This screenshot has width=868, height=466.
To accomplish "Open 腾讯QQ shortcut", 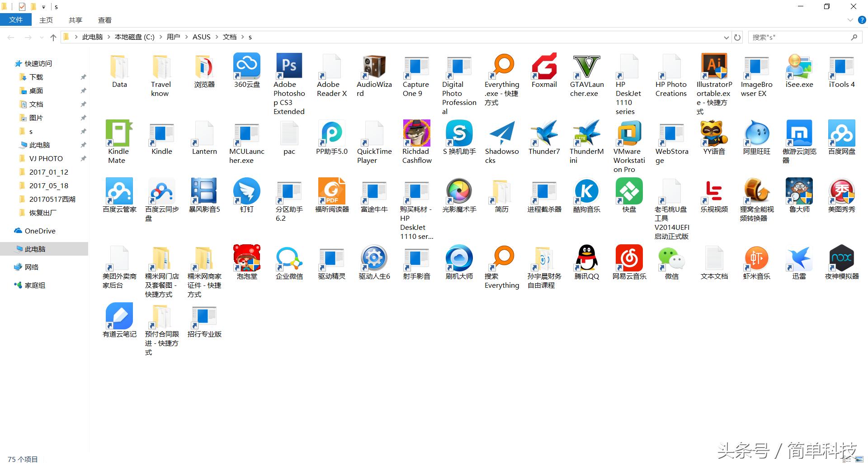I will point(586,258).
